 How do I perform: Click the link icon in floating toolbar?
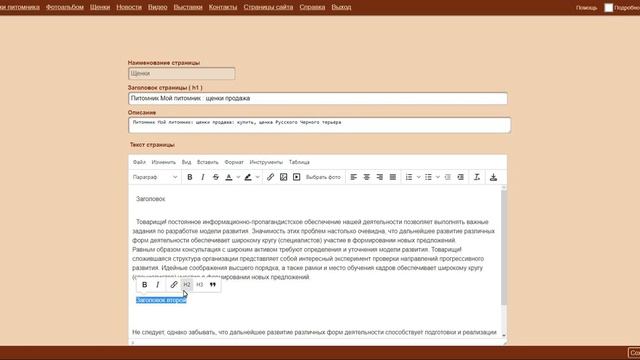pos(174,284)
